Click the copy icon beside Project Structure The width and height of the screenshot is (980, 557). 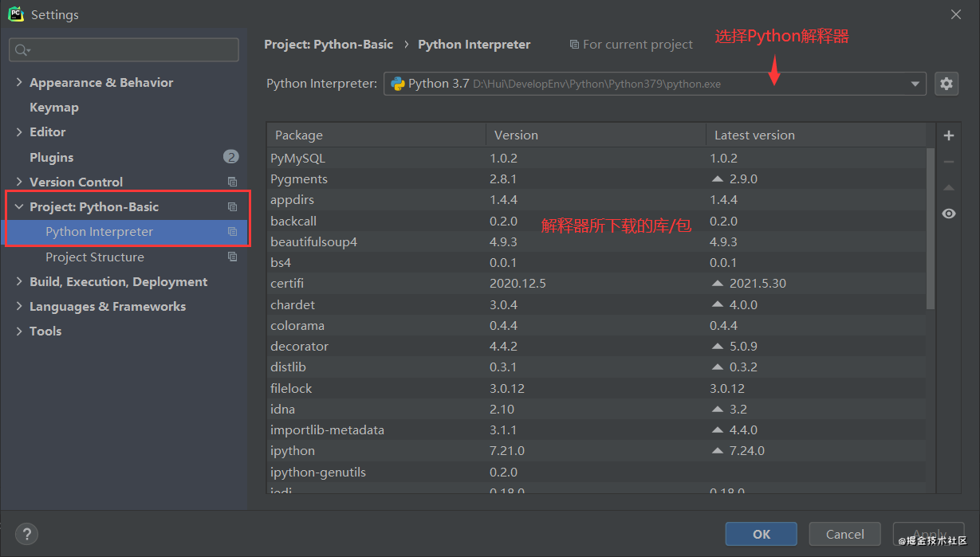click(232, 257)
